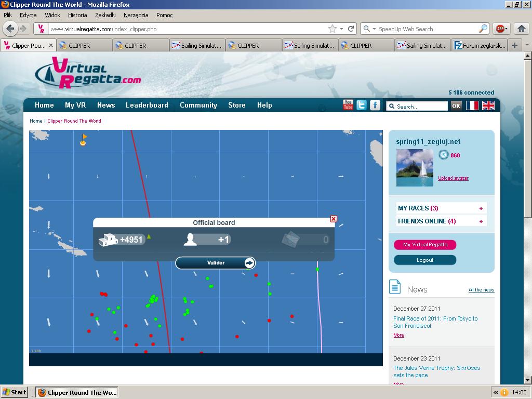Switch site language to English flag
The width and height of the screenshot is (532, 399).
click(488, 105)
